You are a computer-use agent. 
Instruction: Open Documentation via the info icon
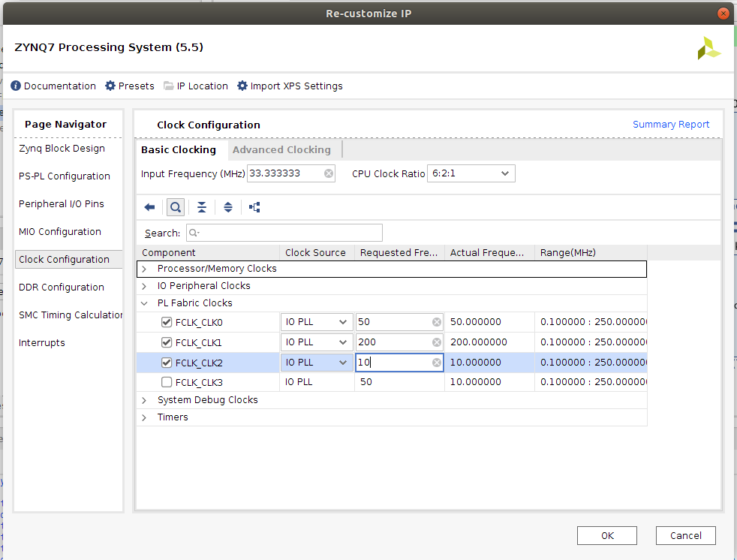[16, 86]
